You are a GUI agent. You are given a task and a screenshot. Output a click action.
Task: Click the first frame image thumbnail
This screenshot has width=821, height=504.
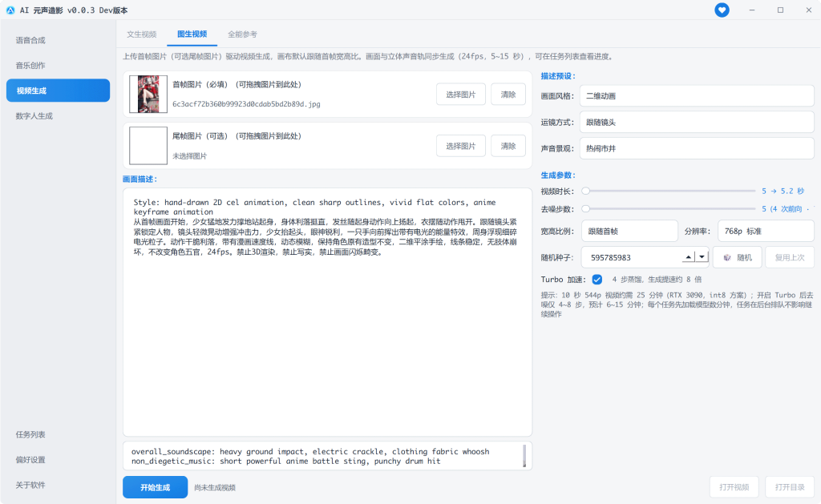tap(148, 95)
